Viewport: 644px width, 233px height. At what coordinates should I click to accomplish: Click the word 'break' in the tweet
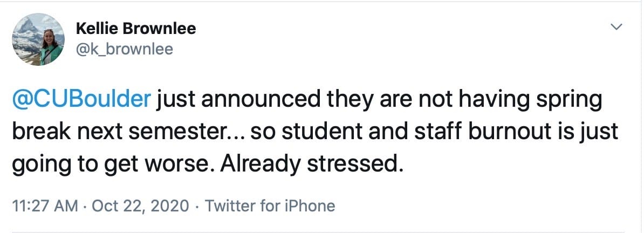pos(39,132)
